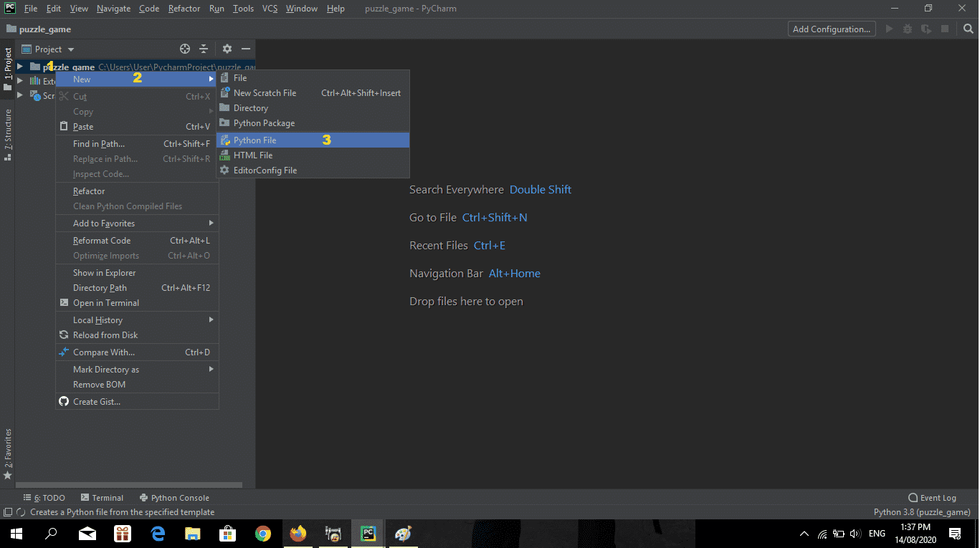Open the Python Console tool window
This screenshot has height=548, width=980.
click(x=174, y=497)
